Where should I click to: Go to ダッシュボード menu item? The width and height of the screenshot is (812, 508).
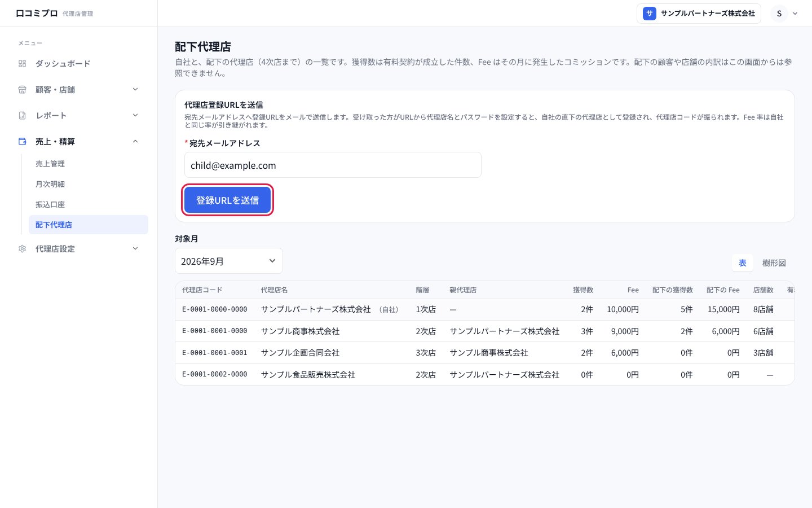point(79,64)
